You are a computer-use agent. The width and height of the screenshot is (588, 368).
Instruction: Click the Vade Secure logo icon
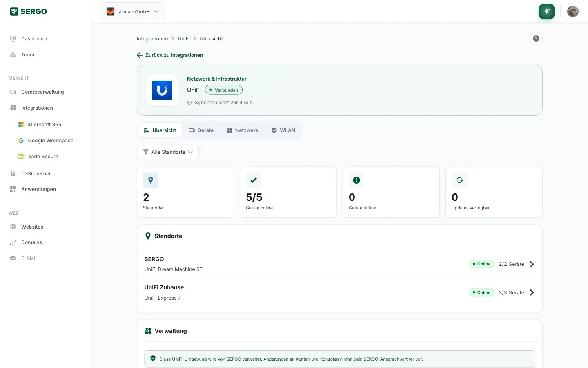pos(21,157)
